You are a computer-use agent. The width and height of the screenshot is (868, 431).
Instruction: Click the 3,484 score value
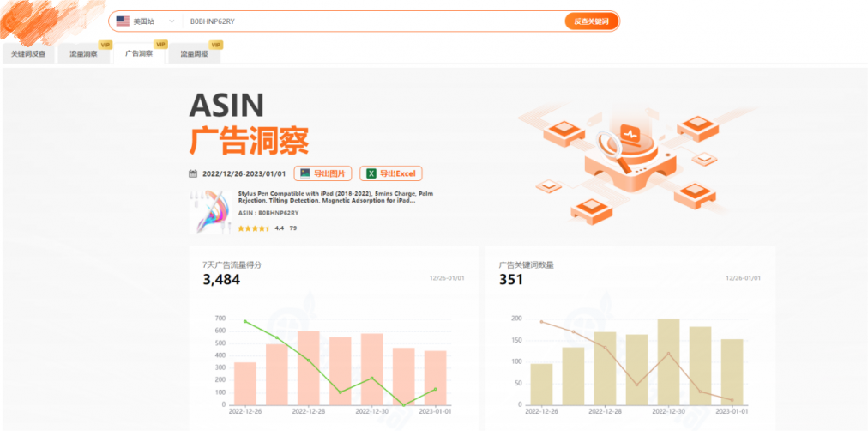tap(221, 280)
